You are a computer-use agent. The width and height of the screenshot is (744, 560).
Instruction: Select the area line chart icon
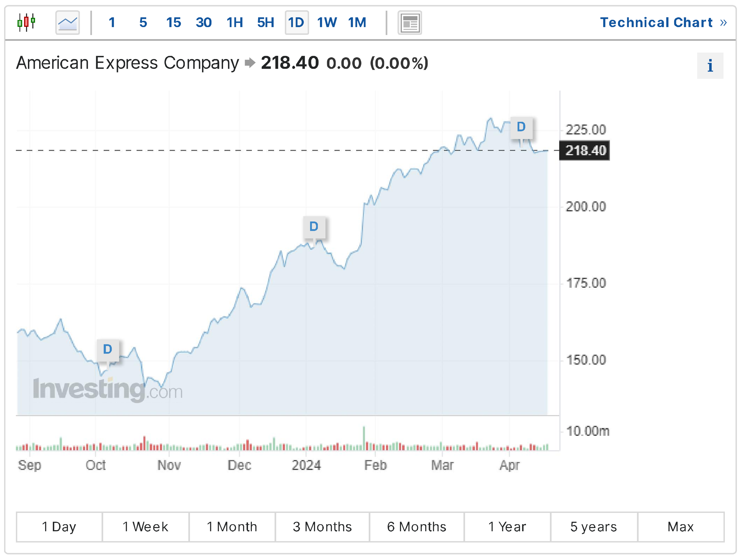coord(68,22)
